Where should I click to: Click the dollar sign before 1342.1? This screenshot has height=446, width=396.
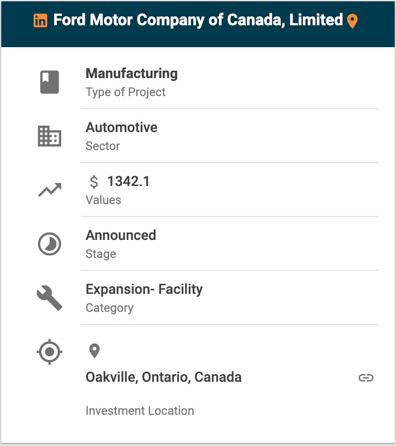tap(94, 182)
